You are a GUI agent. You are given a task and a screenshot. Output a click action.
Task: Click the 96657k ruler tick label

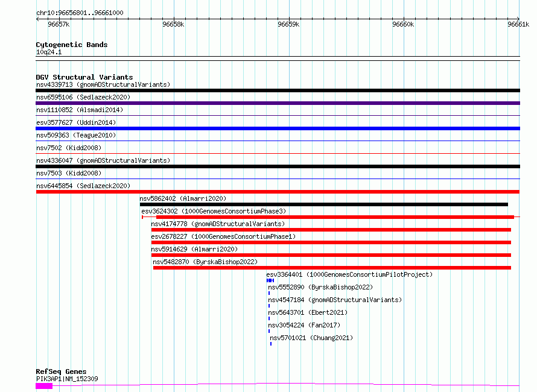pos(59,24)
